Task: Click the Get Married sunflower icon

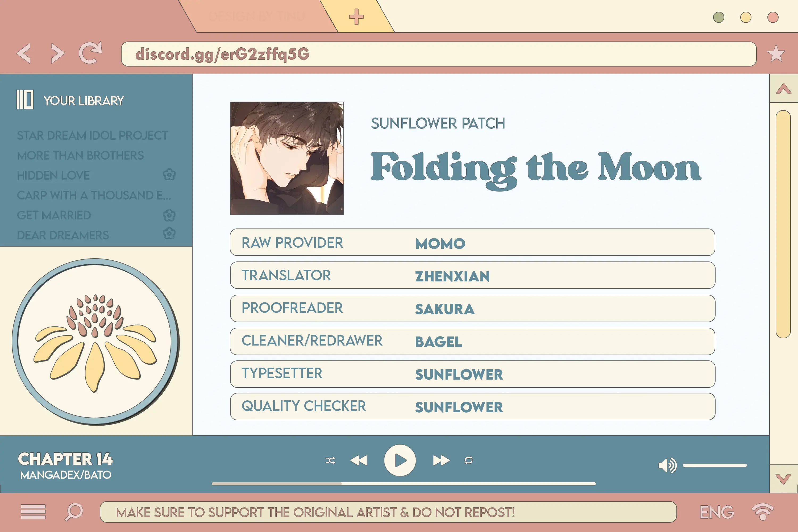Action: point(168,215)
